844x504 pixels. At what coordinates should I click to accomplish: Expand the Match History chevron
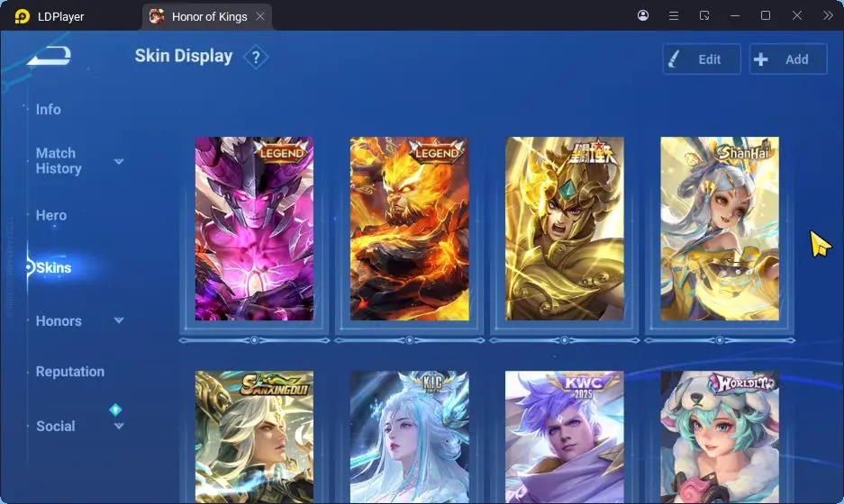119,161
